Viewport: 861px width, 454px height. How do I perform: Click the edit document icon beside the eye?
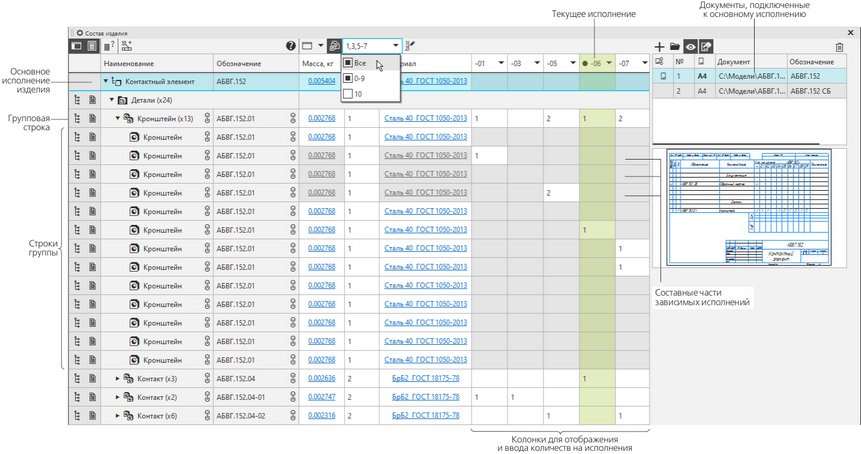click(706, 47)
